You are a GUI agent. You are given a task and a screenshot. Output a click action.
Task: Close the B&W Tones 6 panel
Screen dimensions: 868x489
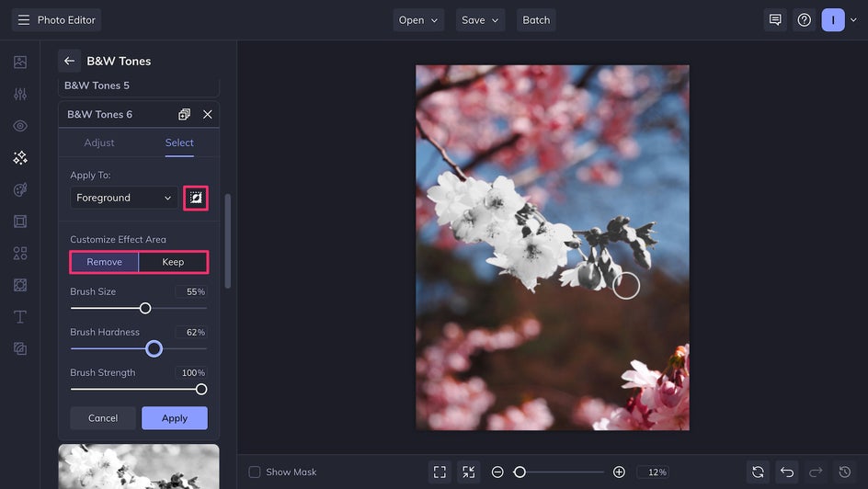[x=208, y=115]
